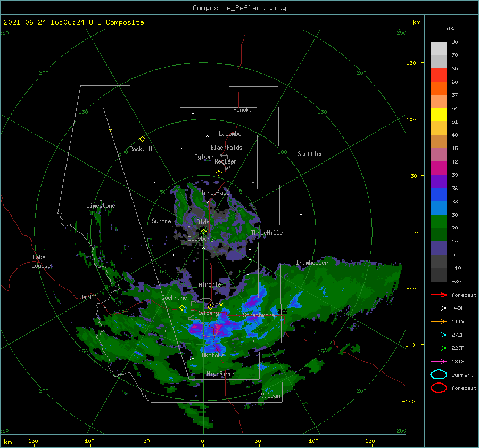Click the white 04DK arrow icon
Image resolution: width=479 pixels, height=448 pixels.
click(x=439, y=308)
